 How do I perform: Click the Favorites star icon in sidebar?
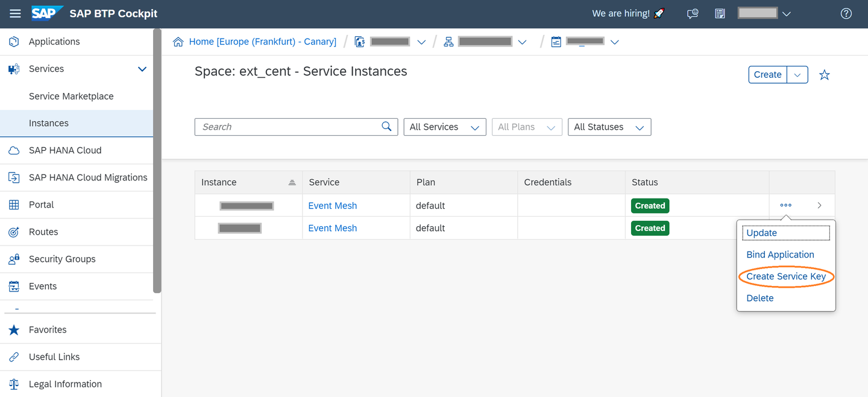[x=14, y=329]
